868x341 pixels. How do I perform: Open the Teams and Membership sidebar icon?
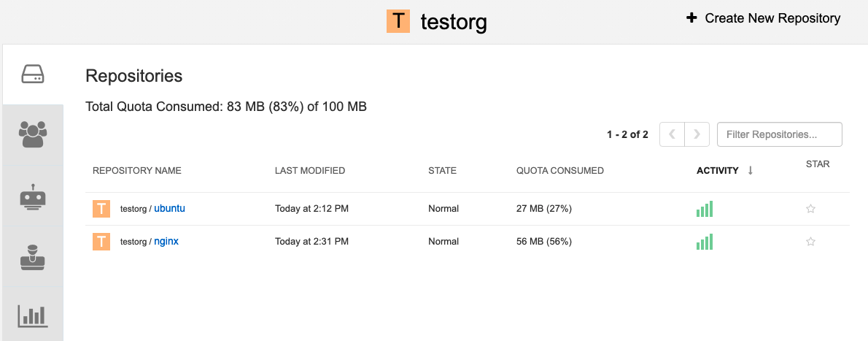click(33, 134)
